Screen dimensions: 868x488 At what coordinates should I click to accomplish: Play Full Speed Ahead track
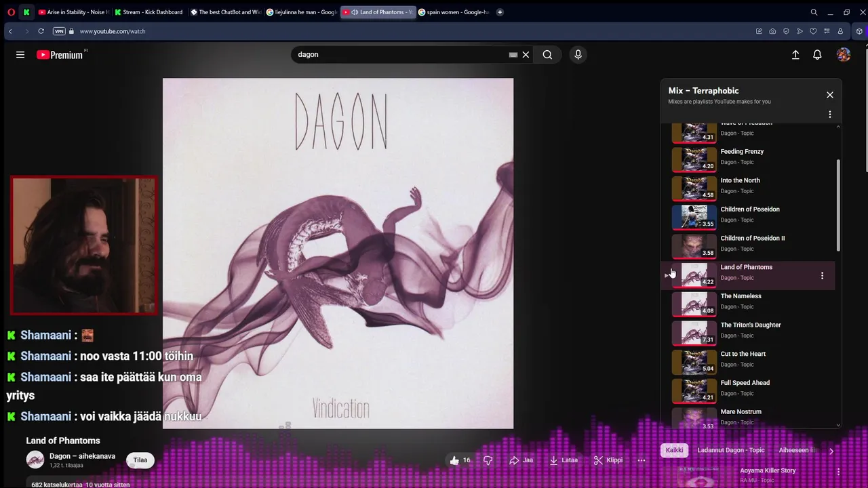[x=749, y=391]
